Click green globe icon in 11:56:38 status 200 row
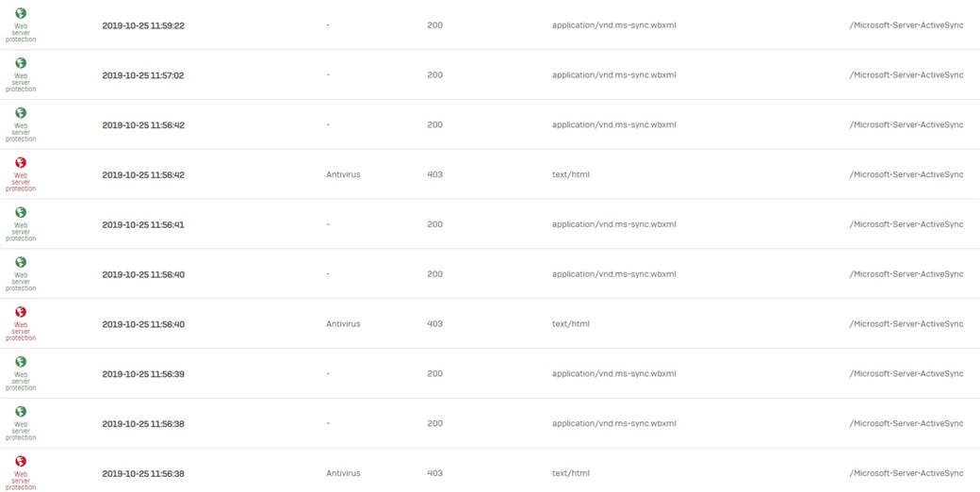This screenshot has width=980, height=492. click(x=21, y=412)
